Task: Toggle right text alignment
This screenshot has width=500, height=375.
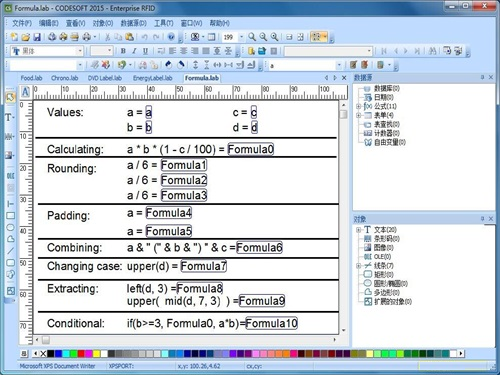Action: point(195,51)
